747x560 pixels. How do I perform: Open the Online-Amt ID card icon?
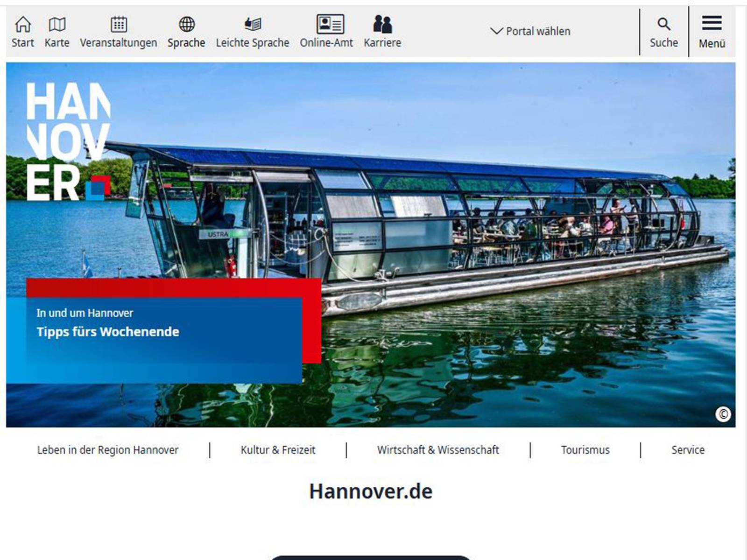pyautogui.click(x=331, y=24)
